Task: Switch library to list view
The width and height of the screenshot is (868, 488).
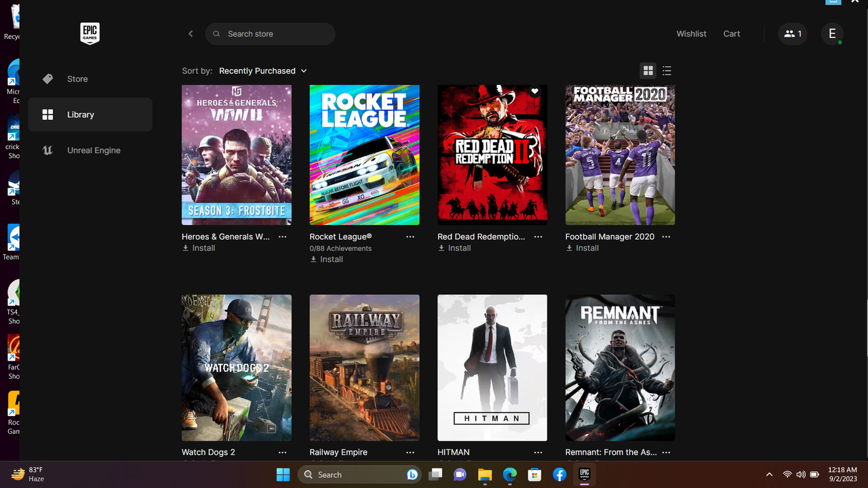Action: tap(667, 70)
